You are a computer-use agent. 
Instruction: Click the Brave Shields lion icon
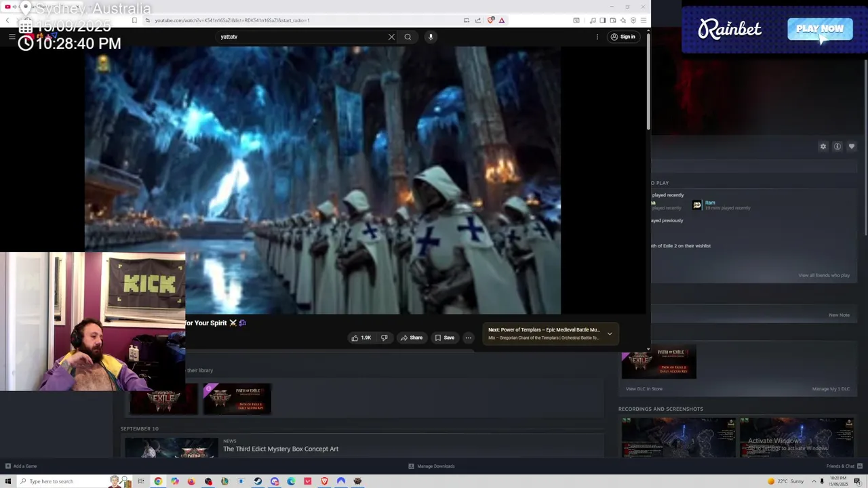(491, 20)
